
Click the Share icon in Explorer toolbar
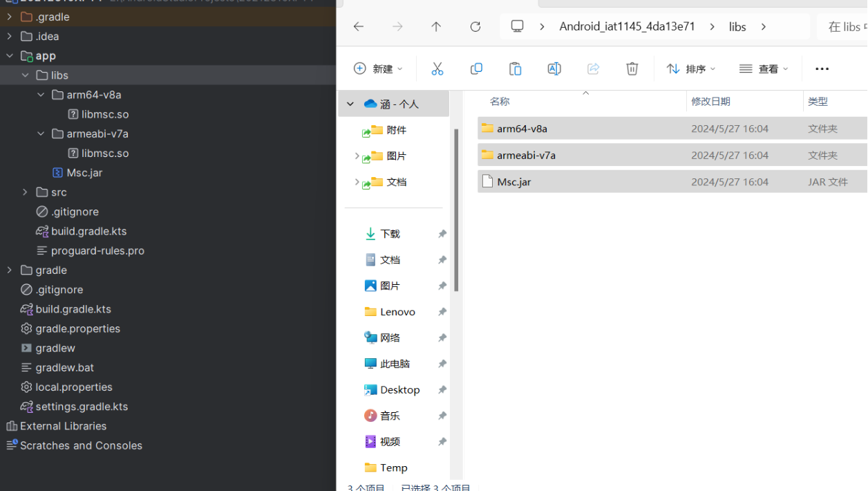pos(593,68)
